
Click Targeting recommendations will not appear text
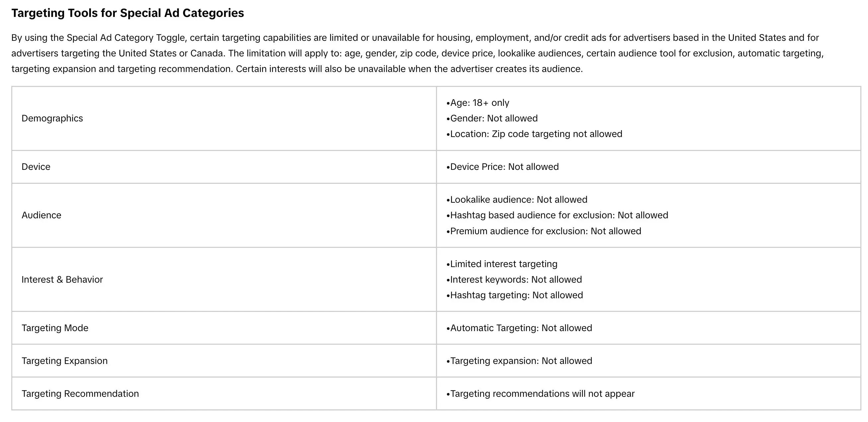[x=541, y=394]
